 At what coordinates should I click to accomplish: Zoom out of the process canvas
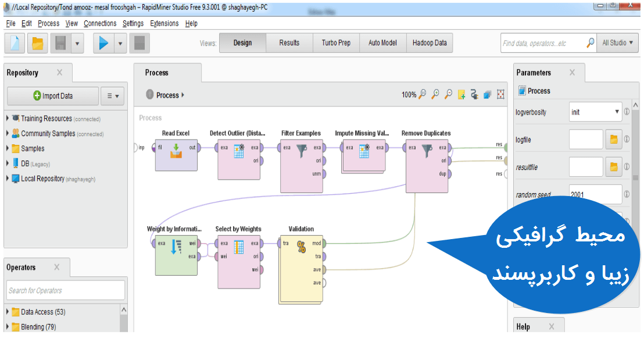tap(449, 94)
